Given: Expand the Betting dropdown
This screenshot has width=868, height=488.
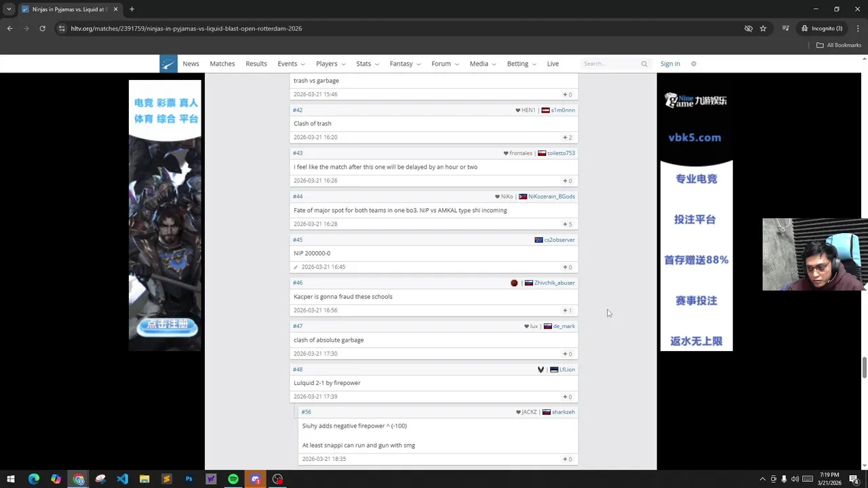Looking at the screenshot, I should pos(521,64).
